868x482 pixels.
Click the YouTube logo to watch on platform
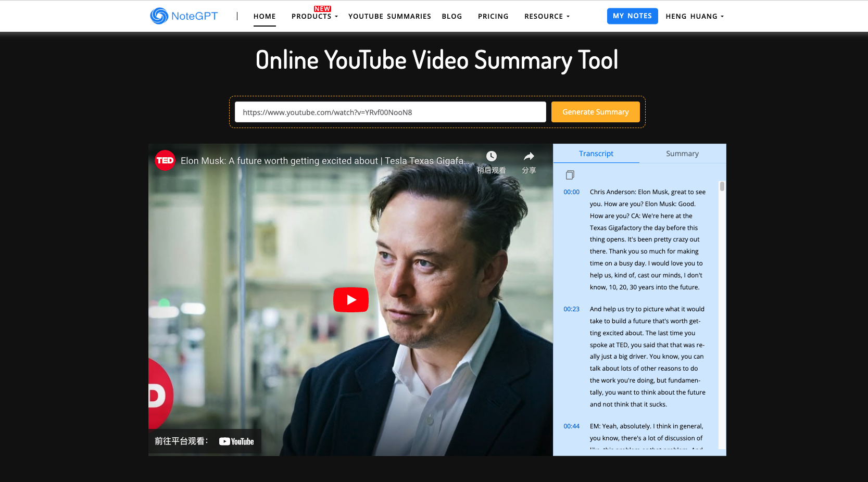pos(236,441)
